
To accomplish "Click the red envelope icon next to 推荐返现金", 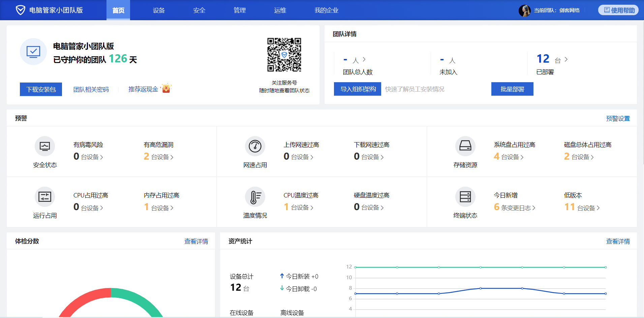I will [x=166, y=88].
